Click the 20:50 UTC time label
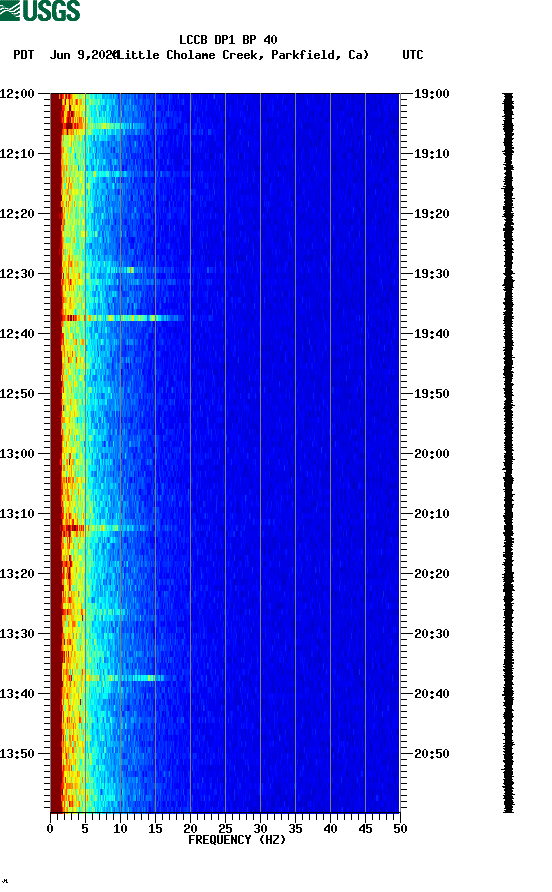Viewport: 552px width, 892px height. click(431, 754)
